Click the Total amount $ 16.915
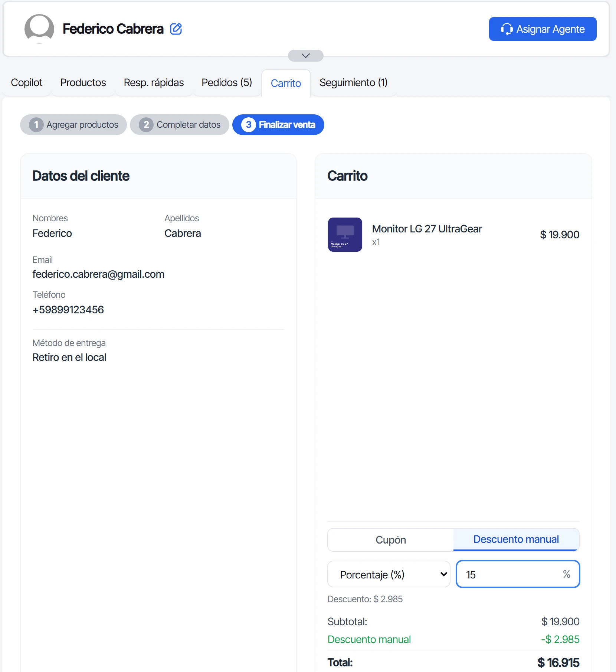 click(558, 662)
